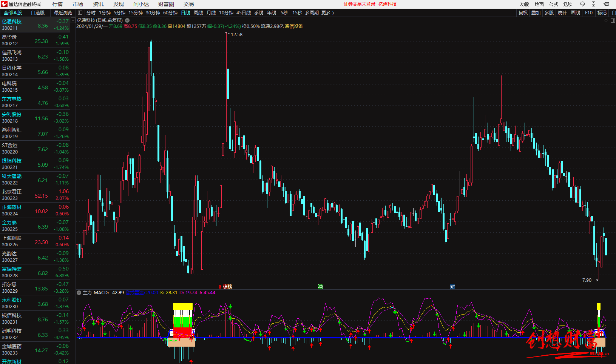Switch to the 全部A股 tab
The height and width of the screenshot is (364, 616).
coord(13,13)
